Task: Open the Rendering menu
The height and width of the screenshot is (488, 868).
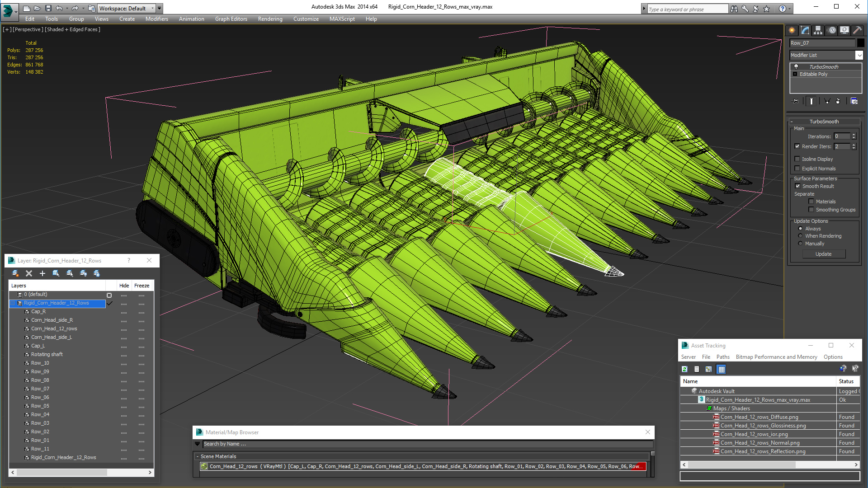Action: pyautogui.click(x=270, y=19)
